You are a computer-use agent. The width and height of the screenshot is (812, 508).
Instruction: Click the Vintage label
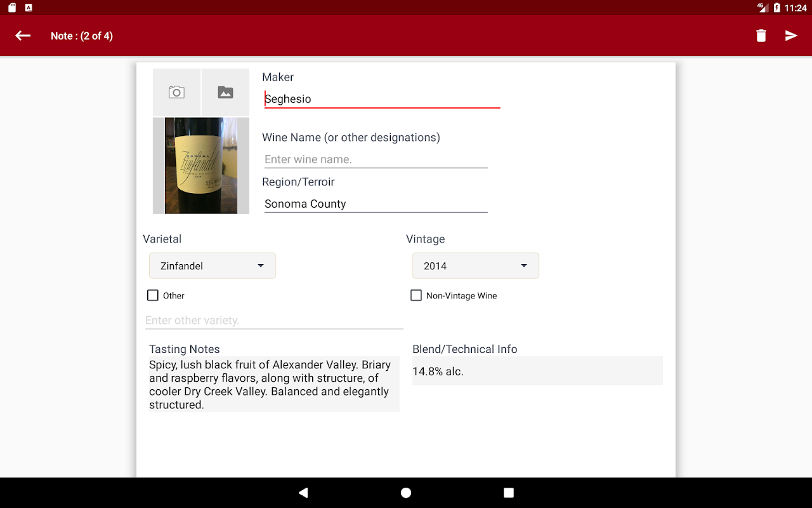click(425, 239)
